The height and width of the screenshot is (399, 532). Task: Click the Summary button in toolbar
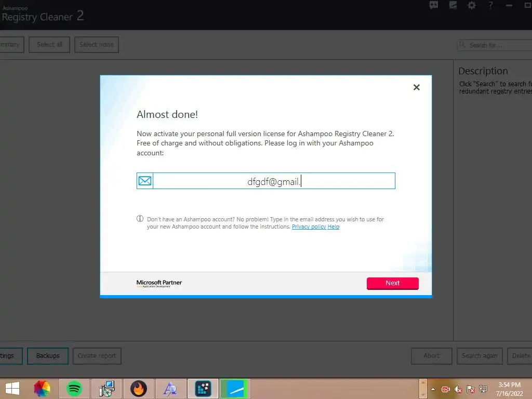[11, 45]
